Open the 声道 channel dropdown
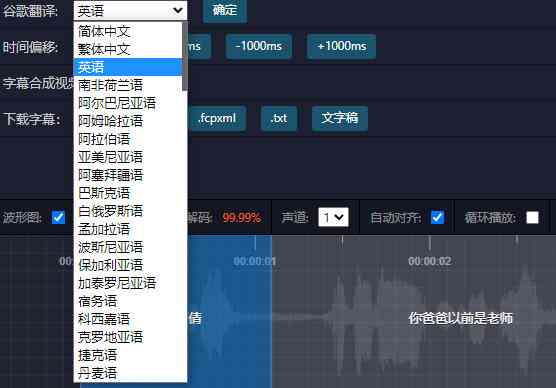Screen dimensions: 556x388 click(333, 217)
